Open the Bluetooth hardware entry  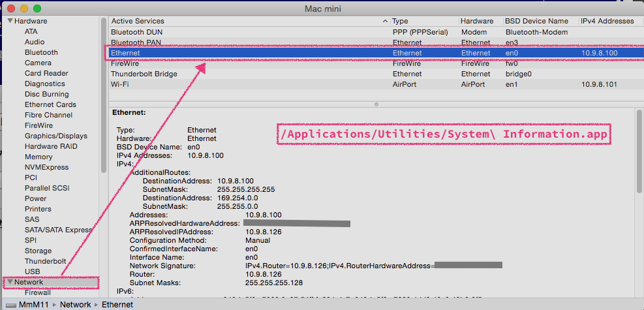click(x=41, y=52)
